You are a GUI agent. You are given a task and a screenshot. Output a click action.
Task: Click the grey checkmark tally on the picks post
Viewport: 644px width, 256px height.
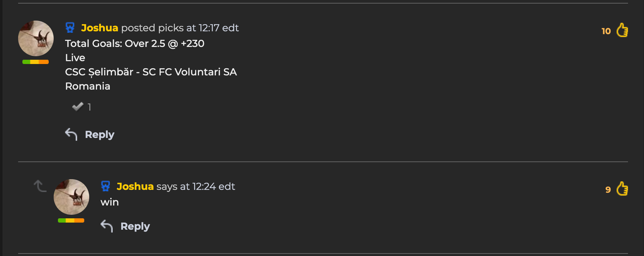coord(82,107)
